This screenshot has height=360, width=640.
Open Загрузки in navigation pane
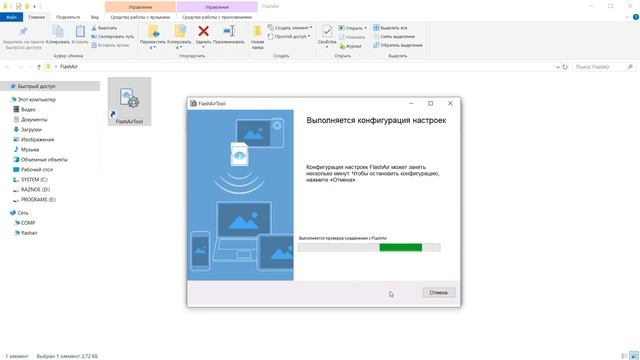pyautogui.click(x=31, y=129)
